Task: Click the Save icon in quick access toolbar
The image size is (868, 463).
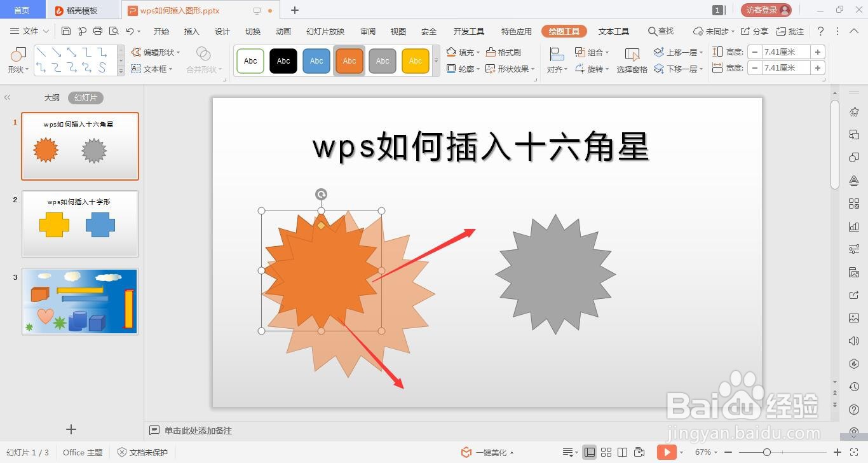Action: click(66, 31)
